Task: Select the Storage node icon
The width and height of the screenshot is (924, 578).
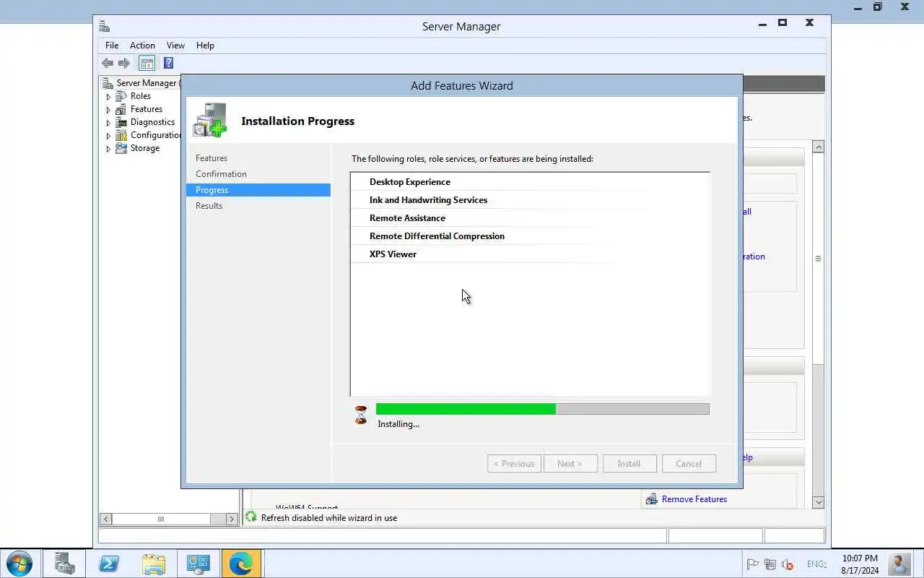Action: tap(121, 148)
